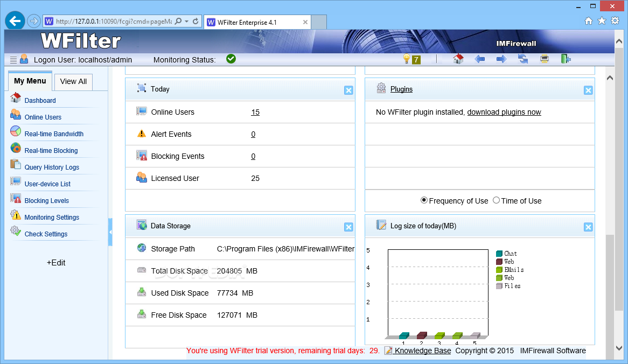Close the Log size of today panel
This screenshot has height=364, width=628.
588,227
